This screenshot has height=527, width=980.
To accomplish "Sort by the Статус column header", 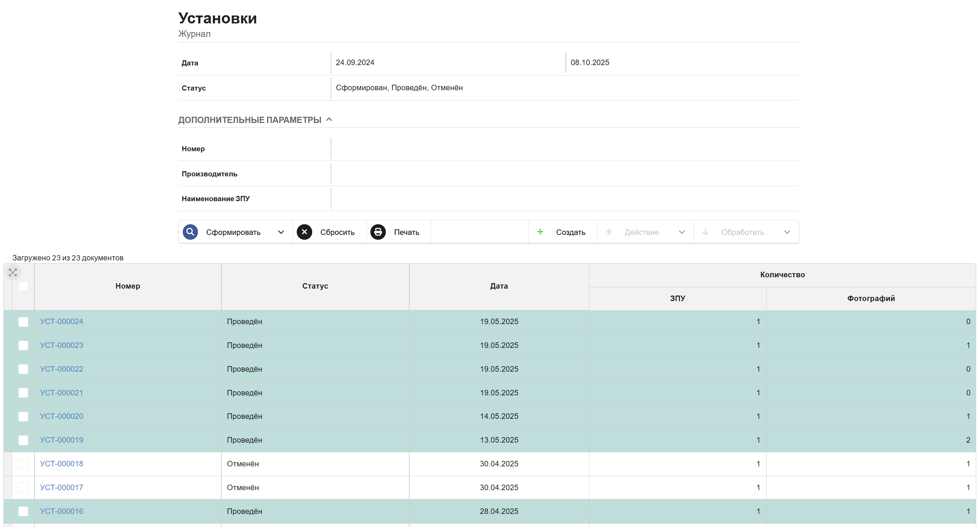I will (315, 286).
